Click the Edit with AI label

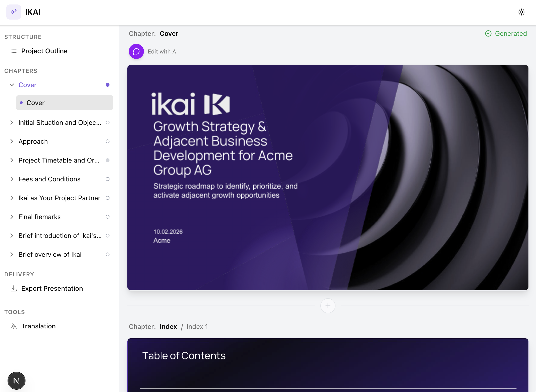click(x=163, y=51)
